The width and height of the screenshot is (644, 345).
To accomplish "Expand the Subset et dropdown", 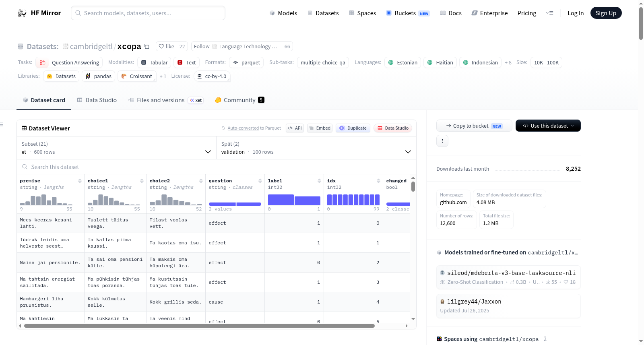I will pos(116,148).
